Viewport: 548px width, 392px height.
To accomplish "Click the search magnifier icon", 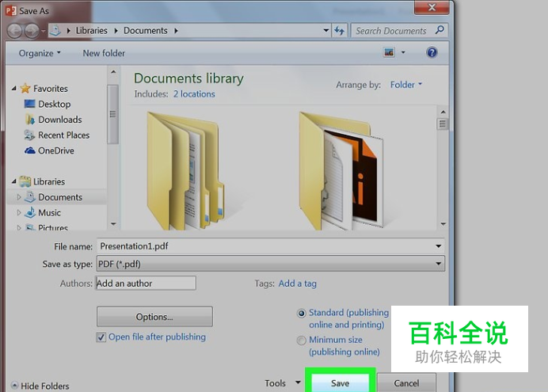I will coord(440,30).
